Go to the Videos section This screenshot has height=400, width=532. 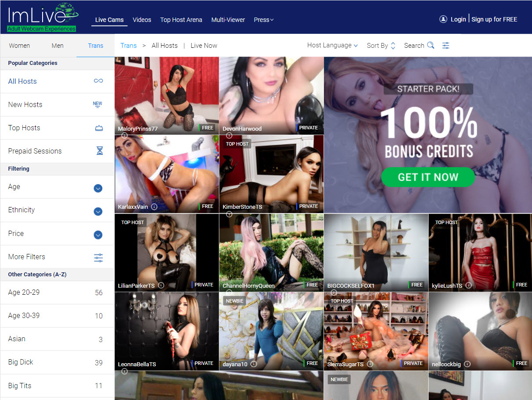(x=142, y=20)
